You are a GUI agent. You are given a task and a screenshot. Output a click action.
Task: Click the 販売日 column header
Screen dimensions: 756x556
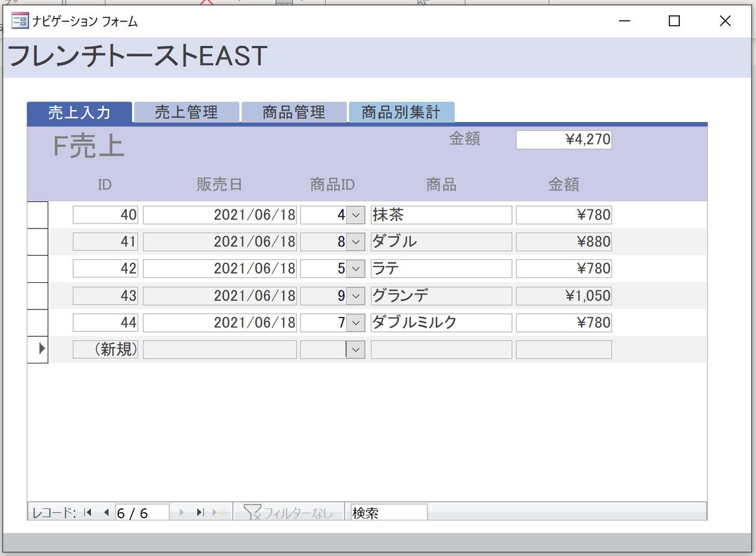click(x=219, y=185)
